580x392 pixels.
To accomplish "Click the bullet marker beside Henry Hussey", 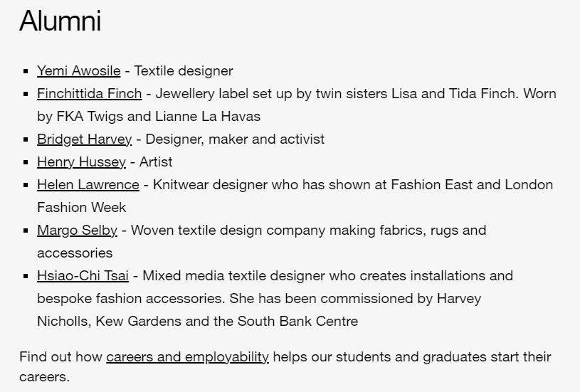I will 26,162.
